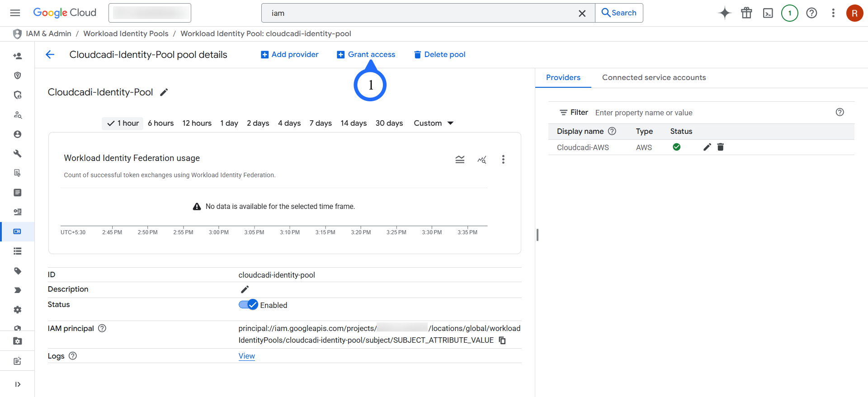
Task: Expand the Custom time range dropdown
Action: [433, 123]
